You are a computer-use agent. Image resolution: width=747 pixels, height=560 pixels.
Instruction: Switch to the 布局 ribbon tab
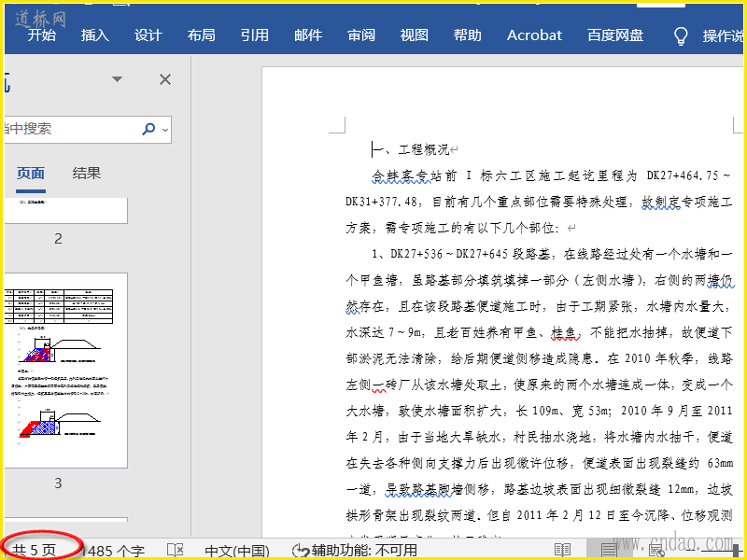click(x=202, y=35)
